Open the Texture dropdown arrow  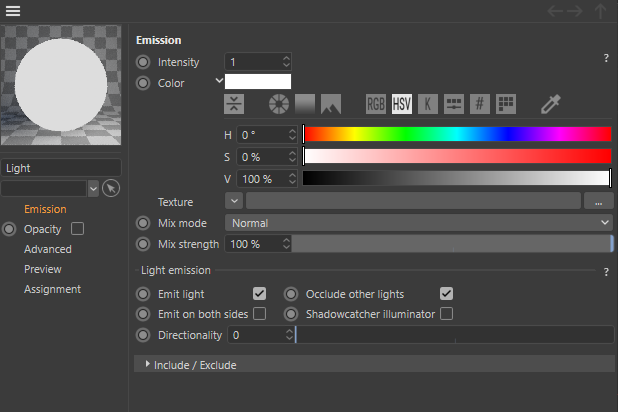(234, 202)
